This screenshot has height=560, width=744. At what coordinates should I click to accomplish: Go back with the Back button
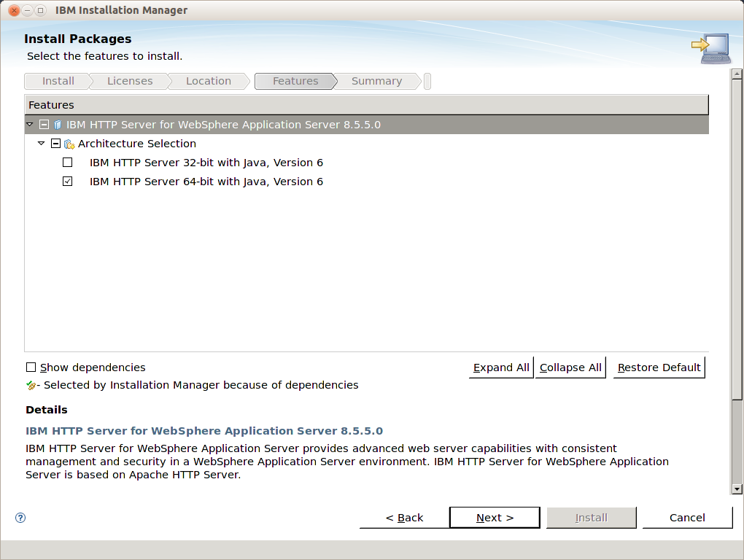(x=404, y=518)
